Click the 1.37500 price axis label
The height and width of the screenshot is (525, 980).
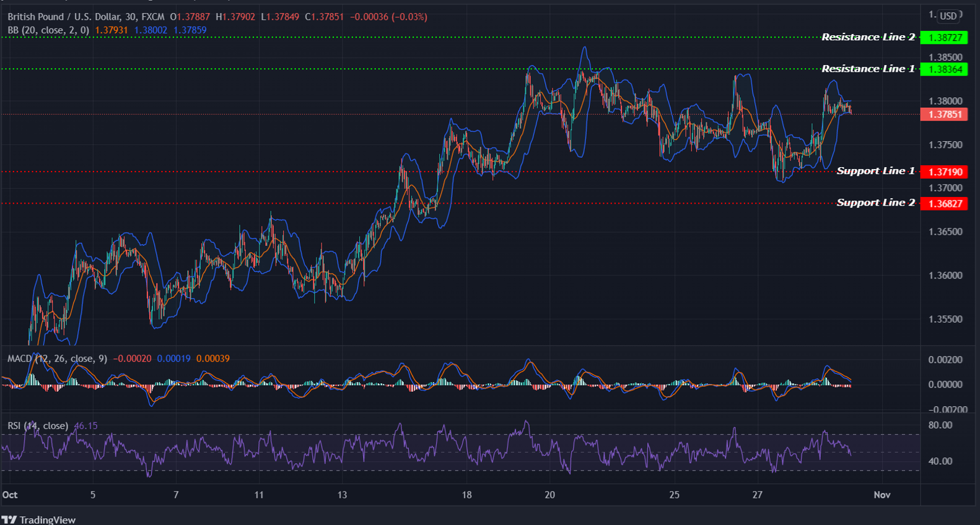tap(945, 144)
